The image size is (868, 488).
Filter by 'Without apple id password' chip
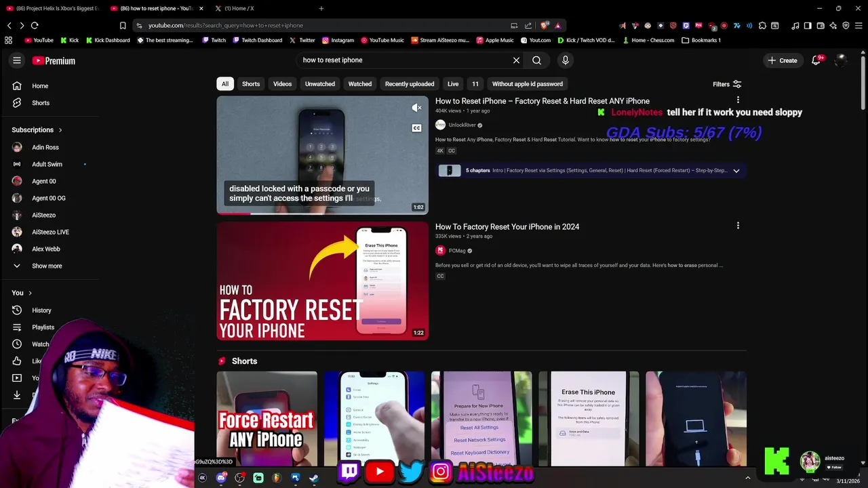coord(527,84)
